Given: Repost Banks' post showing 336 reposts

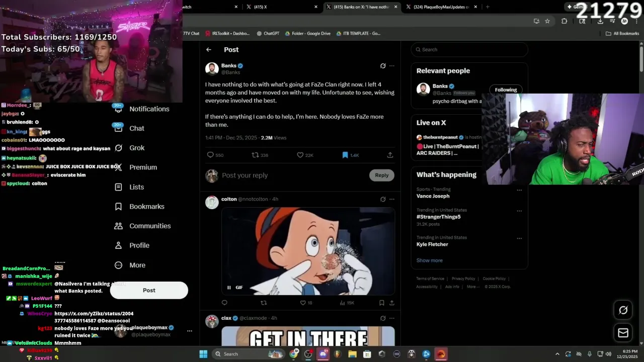Looking at the screenshot, I should 260,155.
